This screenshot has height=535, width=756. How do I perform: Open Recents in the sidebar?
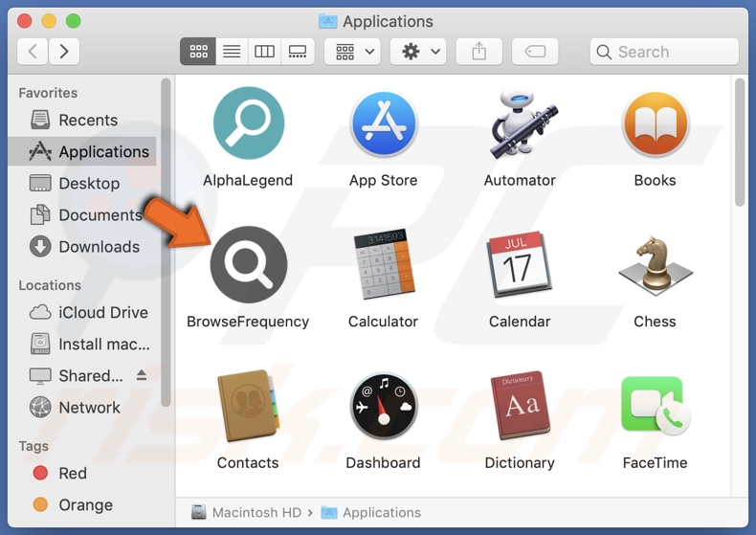[82, 120]
